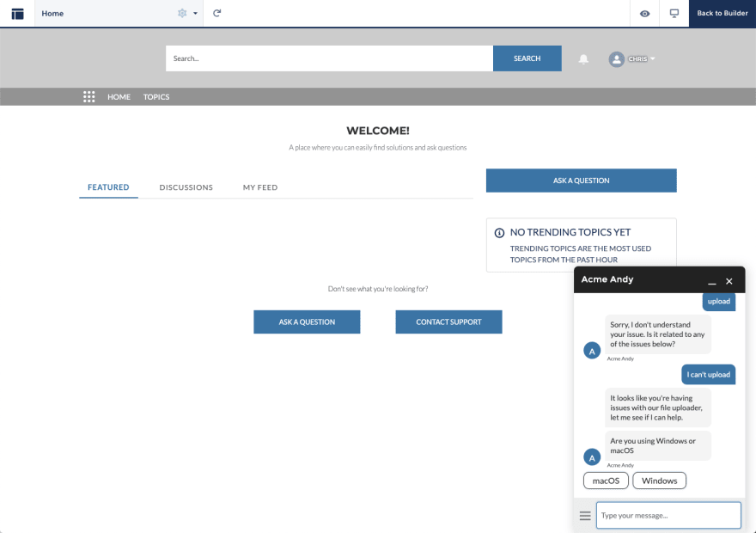Click the 'I can't upload' chat bubble
The height and width of the screenshot is (533, 756).
[x=708, y=374]
